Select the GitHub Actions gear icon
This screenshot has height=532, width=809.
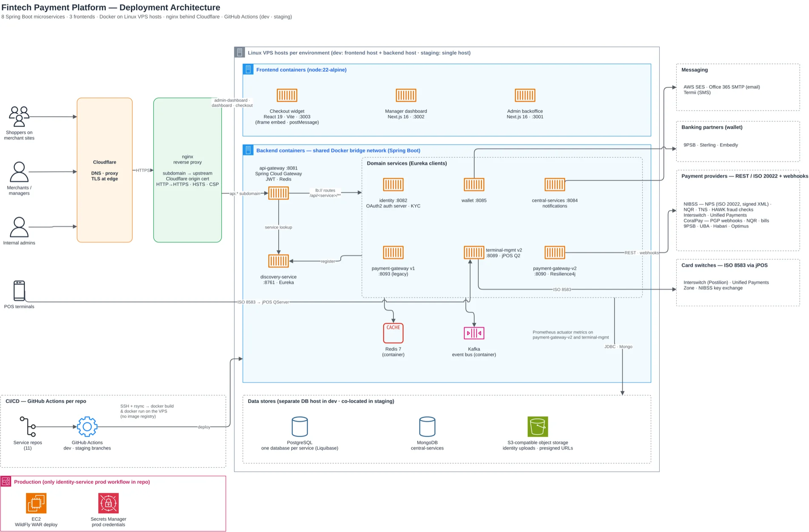[87, 427]
